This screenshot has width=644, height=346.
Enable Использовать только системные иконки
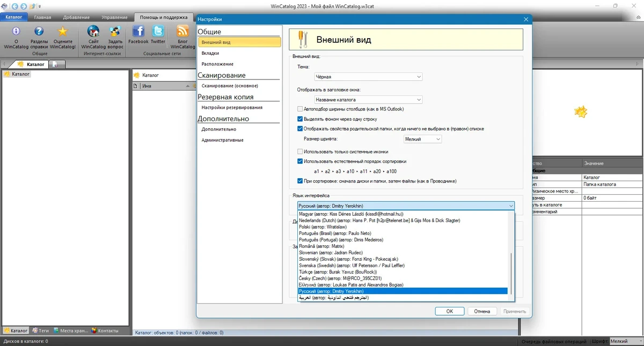(x=301, y=152)
